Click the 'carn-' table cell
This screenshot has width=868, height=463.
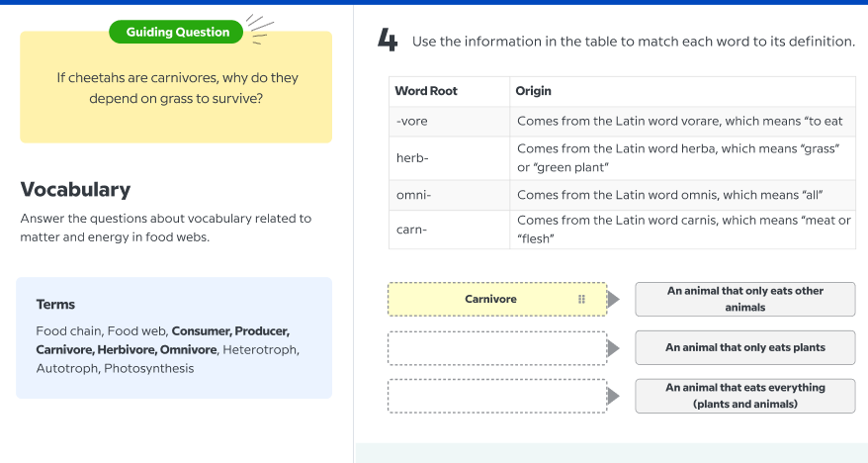tap(412, 230)
